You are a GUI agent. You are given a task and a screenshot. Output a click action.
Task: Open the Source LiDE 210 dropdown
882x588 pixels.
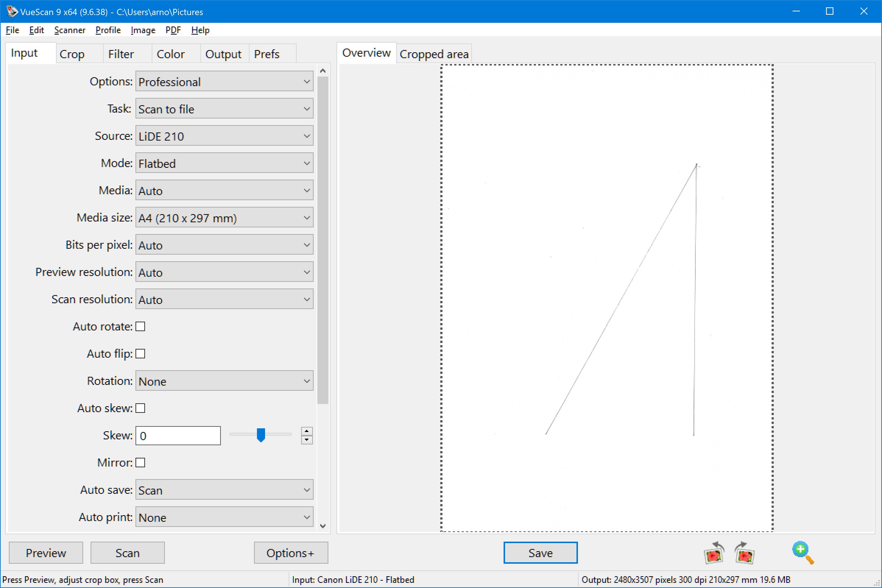coord(224,136)
